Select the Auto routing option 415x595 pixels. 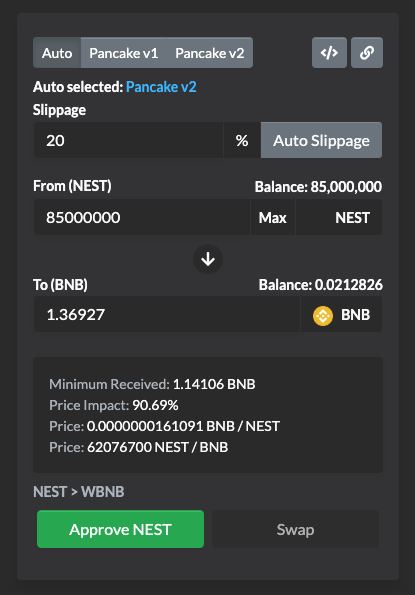pos(57,53)
